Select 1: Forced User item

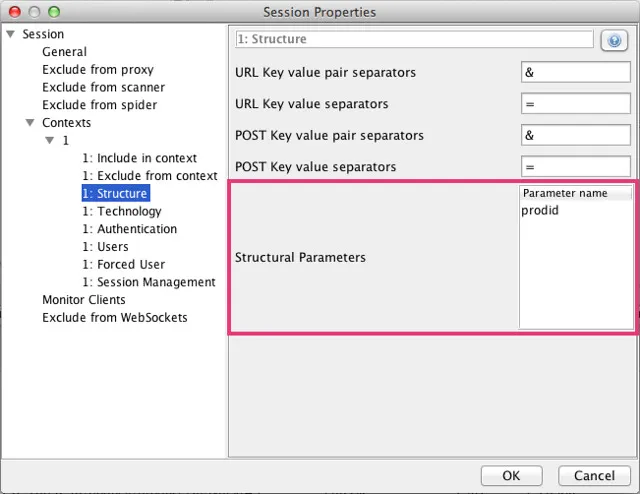point(123,264)
